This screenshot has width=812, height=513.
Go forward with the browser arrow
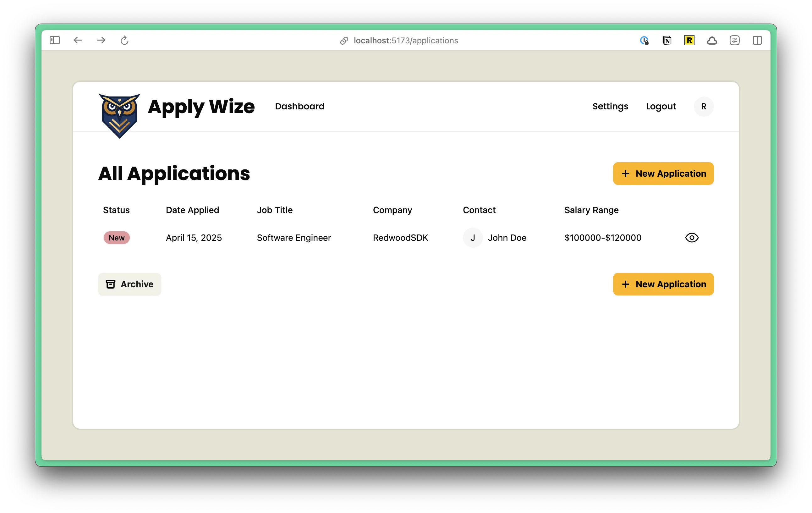(101, 41)
